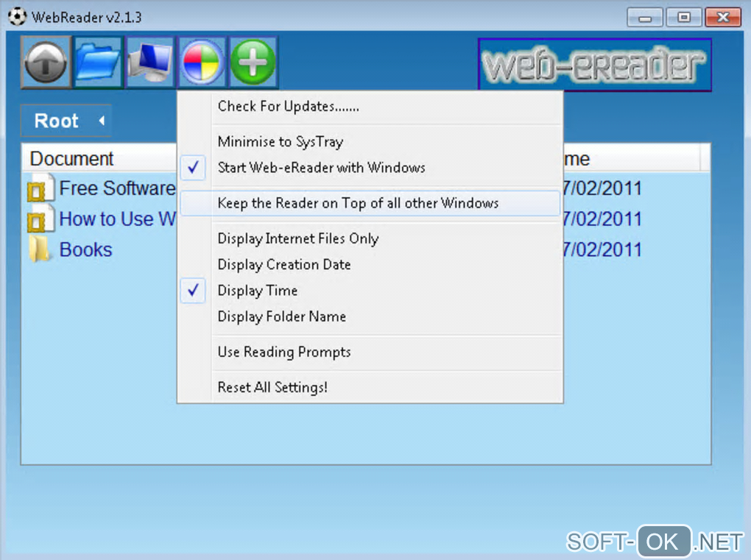Click the Root breadcrumb label
The image size is (751, 560).
tap(57, 121)
